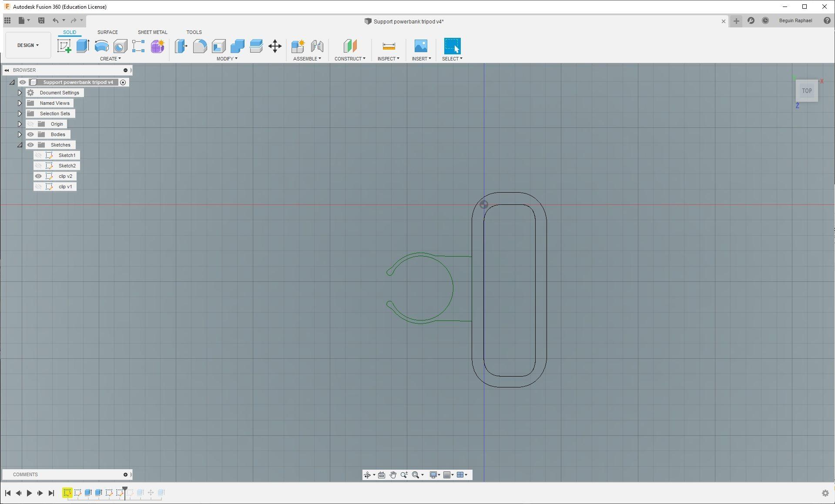Choose the Fillet tool in Modify
Viewport: 835px width, 504px height.
(x=200, y=46)
